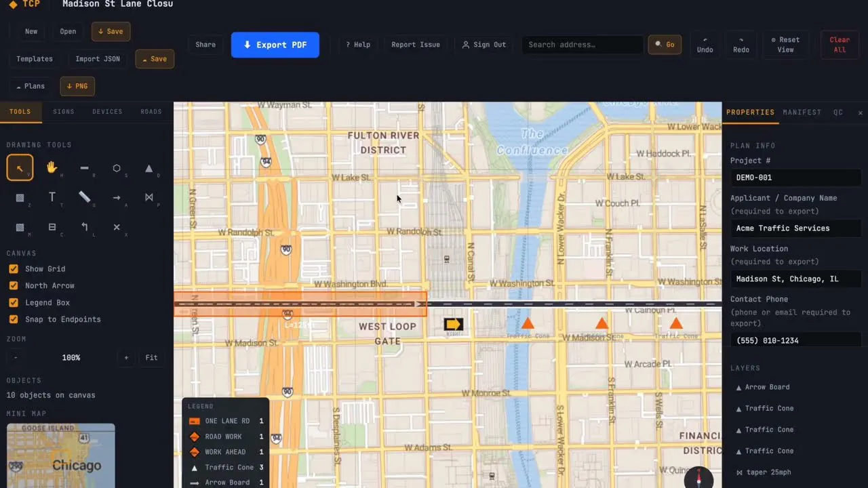This screenshot has width=868, height=488.
Task: Edit the Applicant / Company Name field
Action: pos(795,228)
